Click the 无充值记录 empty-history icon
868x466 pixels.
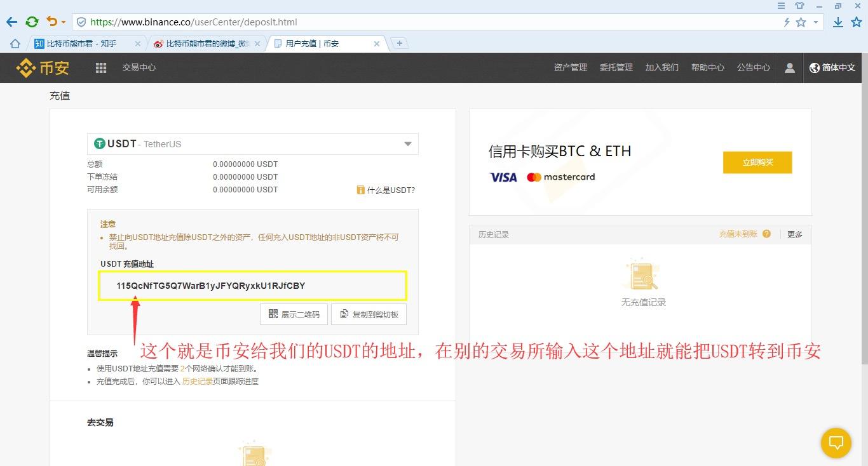643,276
